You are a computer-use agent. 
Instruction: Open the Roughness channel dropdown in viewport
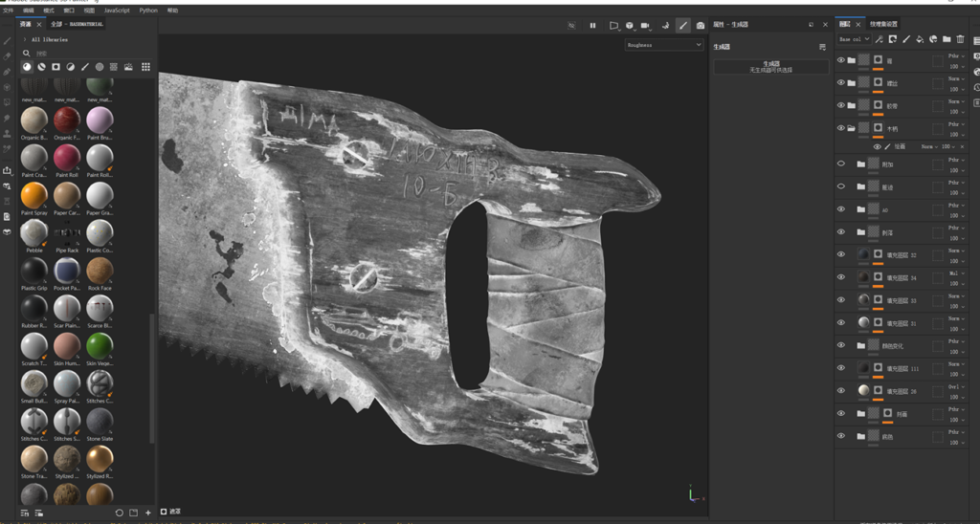tap(663, 45)
